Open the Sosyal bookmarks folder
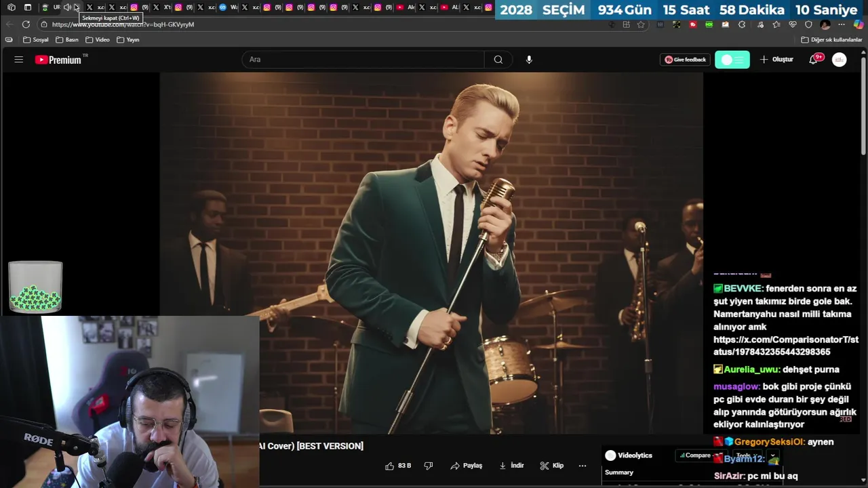Image resolution: width=868 pixels, height=488 pixels. [x=36, y=40]
